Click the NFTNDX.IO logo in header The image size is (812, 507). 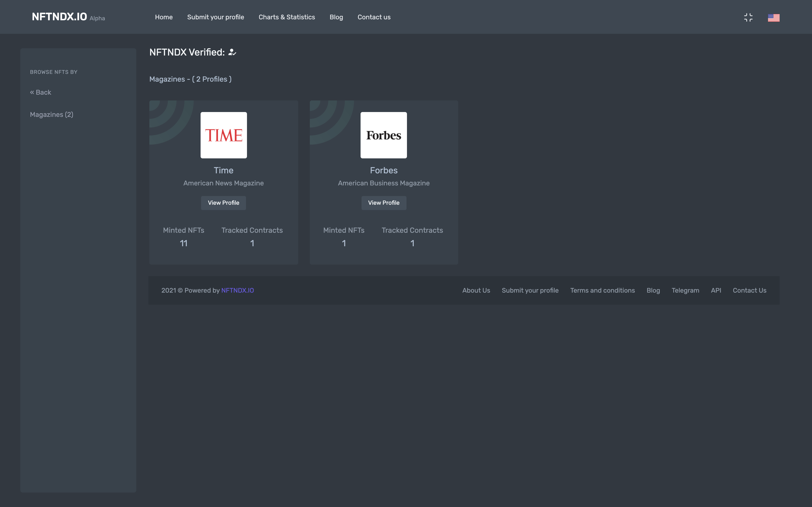point(59,16)
